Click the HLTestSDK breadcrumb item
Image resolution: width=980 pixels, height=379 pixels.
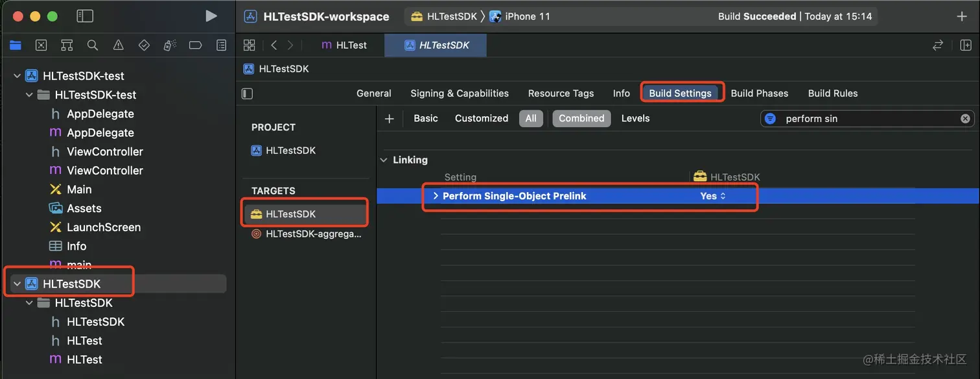[x=277, y=69]
